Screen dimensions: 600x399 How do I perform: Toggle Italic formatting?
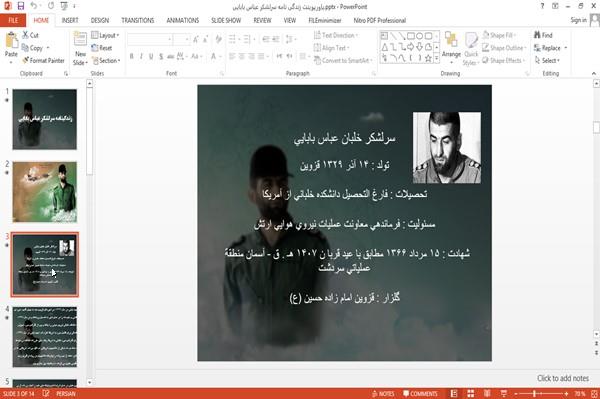point(141,57)
